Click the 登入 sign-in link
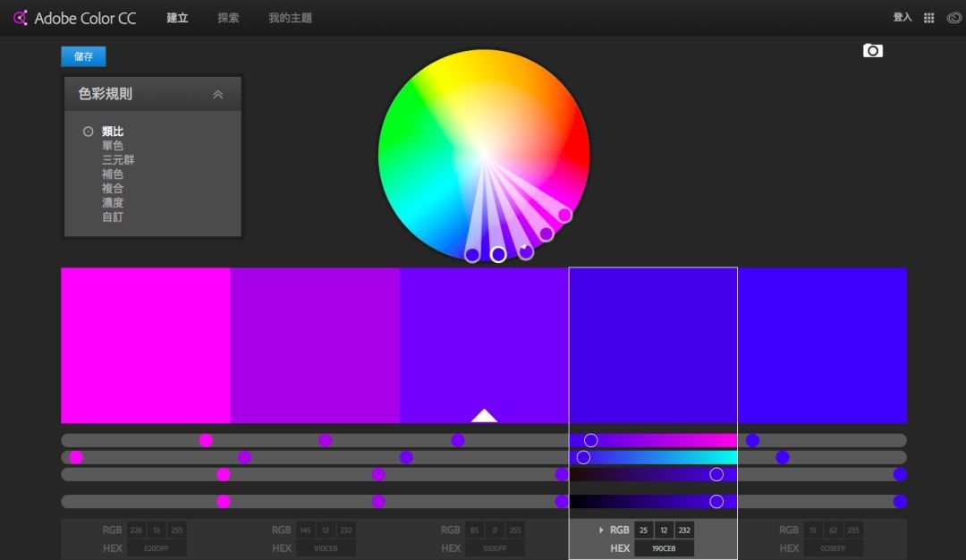 click(902, 18)
